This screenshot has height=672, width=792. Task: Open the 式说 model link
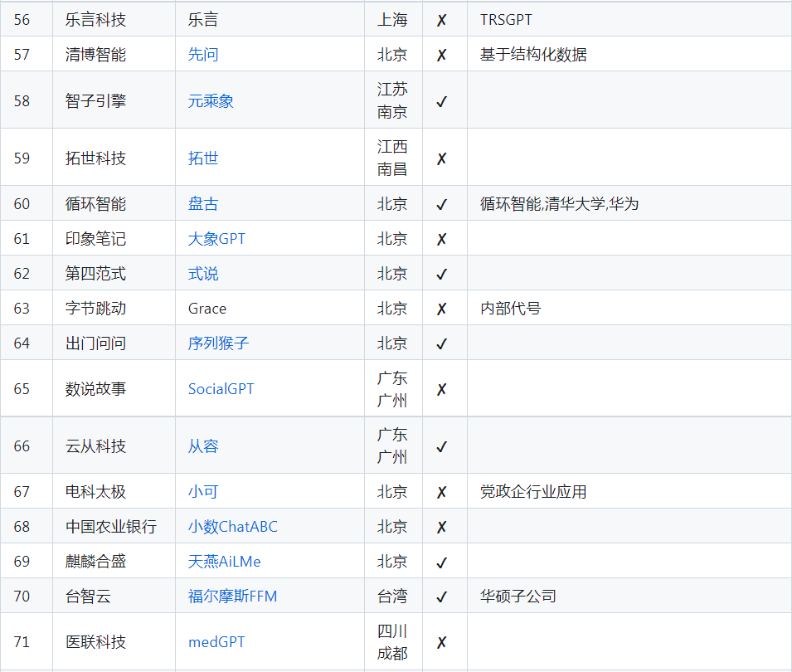203,273
